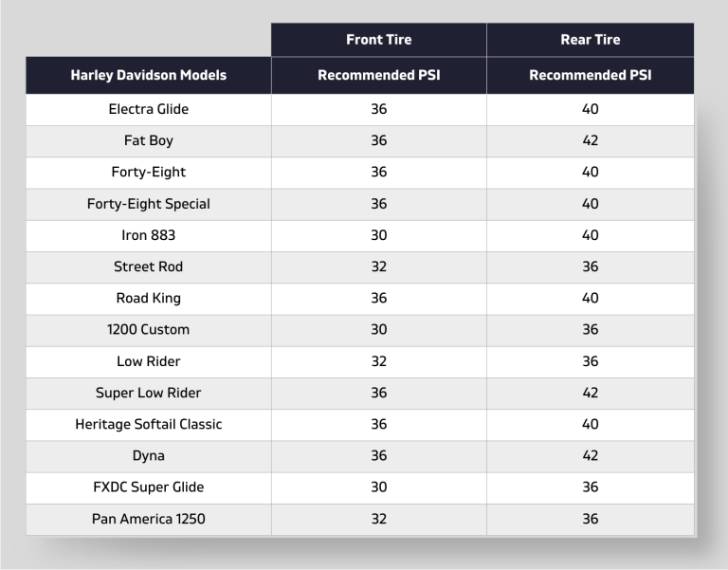Select the 1200 Custom model cell
The image size is (728, 570).
149,330
